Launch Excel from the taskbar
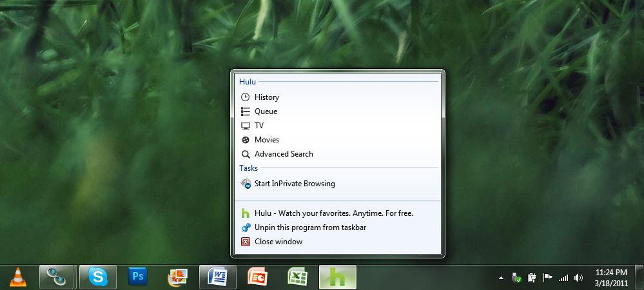This screenshot has height=290, width=644. pos(297,277)
